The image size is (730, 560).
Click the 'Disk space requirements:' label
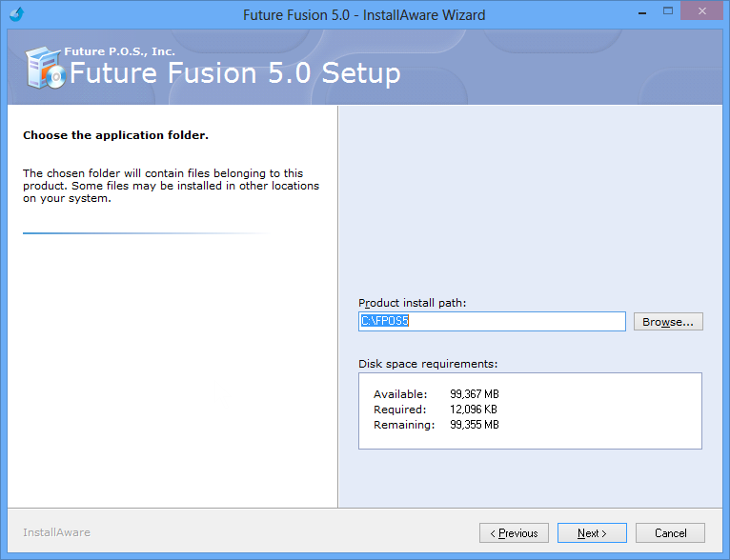click(428, 364)
